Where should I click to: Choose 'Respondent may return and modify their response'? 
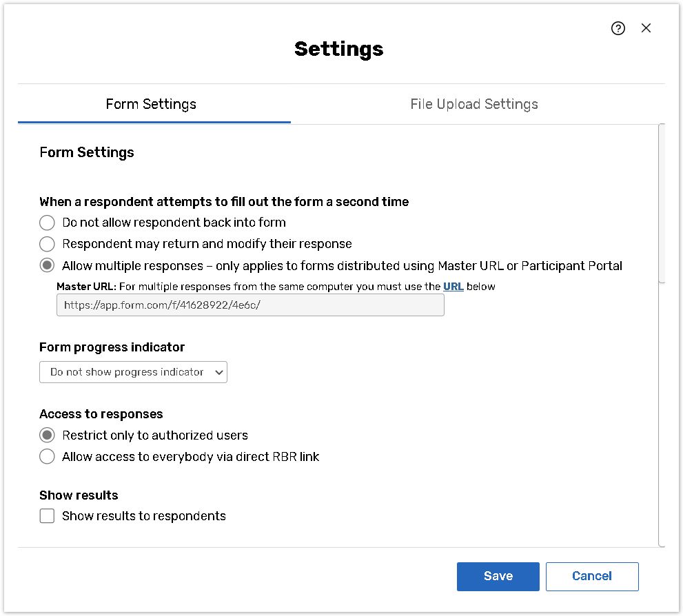47,244
